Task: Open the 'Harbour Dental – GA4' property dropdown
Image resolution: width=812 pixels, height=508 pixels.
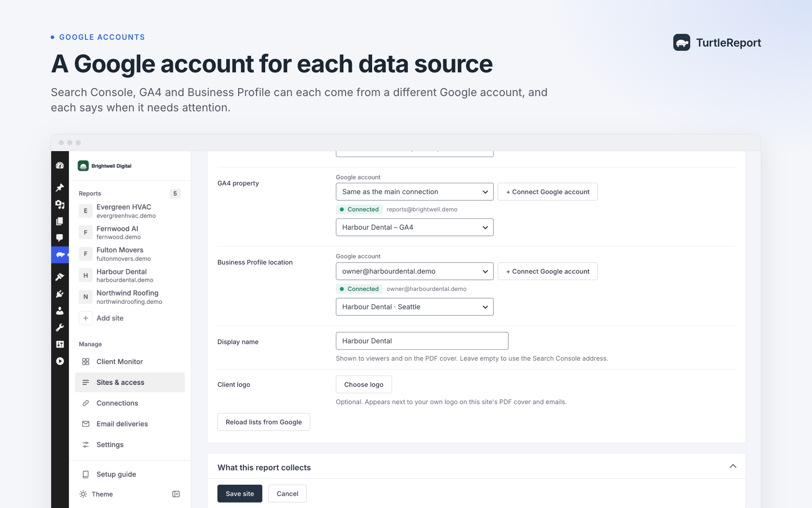Action: pos(414,227)
